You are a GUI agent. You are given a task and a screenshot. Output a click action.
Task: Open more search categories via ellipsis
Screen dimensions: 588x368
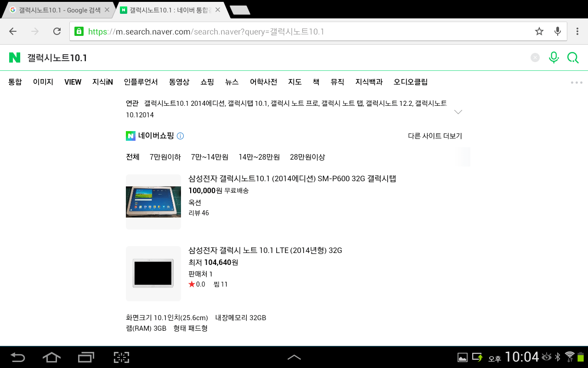[576, 82]
